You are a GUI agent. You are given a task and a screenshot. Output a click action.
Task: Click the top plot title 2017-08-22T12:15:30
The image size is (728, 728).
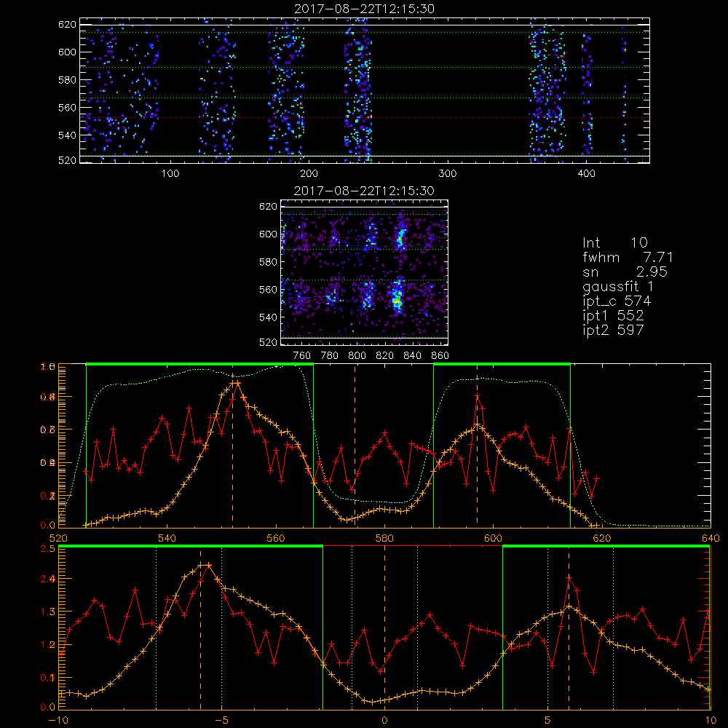(x=365, y=9)
